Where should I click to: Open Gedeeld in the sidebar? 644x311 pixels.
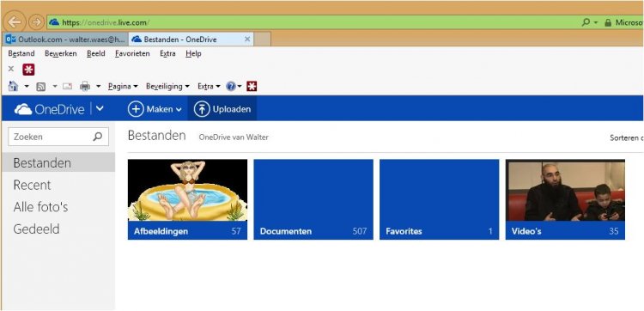36,229
